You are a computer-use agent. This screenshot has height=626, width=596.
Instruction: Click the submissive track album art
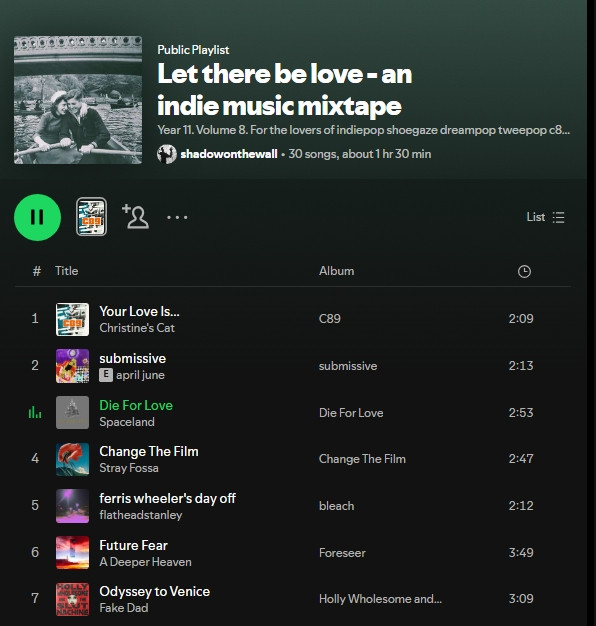(72, 366)
